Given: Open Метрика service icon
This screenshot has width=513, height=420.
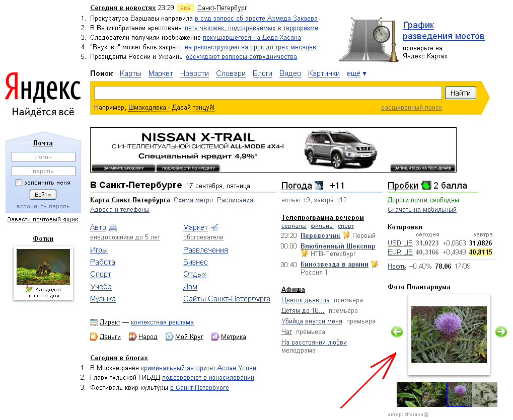Looking at the screenshot, I should (x=215, y=337).
